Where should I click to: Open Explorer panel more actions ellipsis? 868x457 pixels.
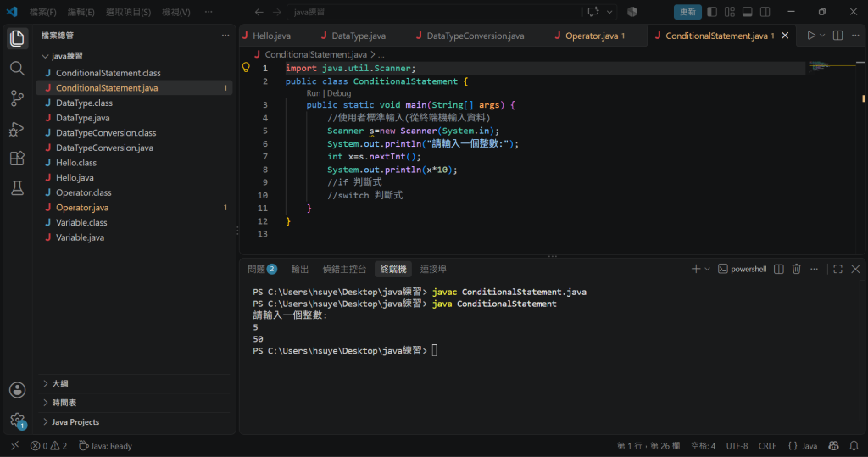point(225,36)
